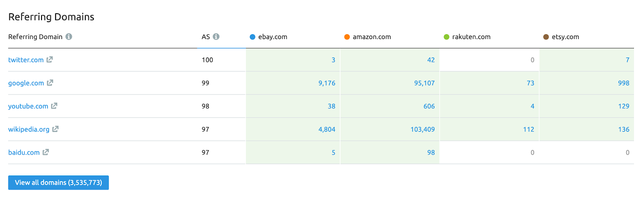Click the orange amazon.com color dot
Screen dimensions: 644x198
(x=347, y=37)
